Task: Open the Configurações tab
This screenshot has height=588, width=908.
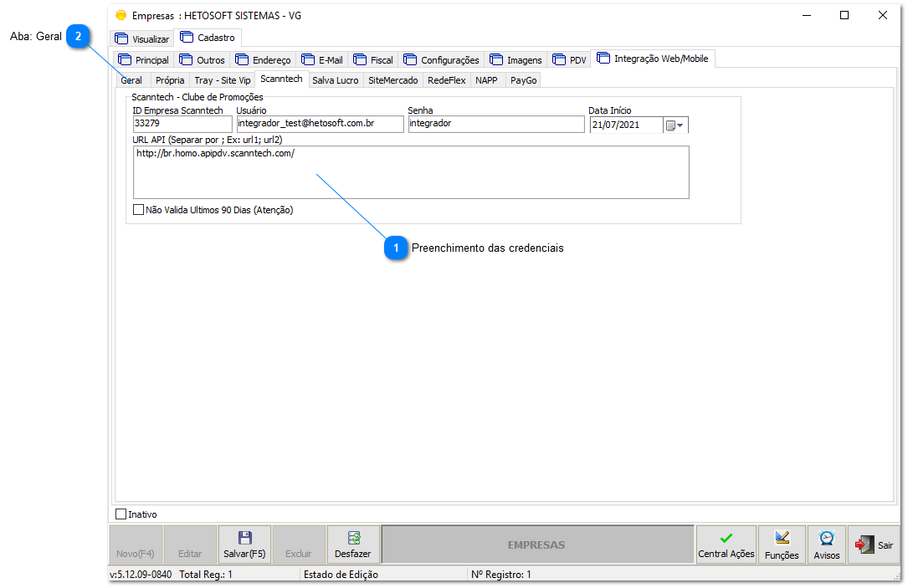Action: pos(441,60)
